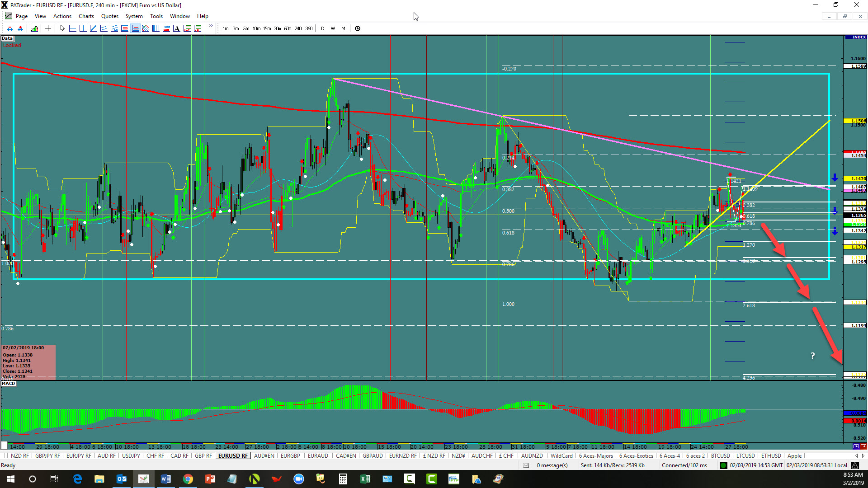This screenshot has width=868, height=488.
Task: Open Zoom from the taskbar
Action: pyautogui.click(x=299, y=479)
